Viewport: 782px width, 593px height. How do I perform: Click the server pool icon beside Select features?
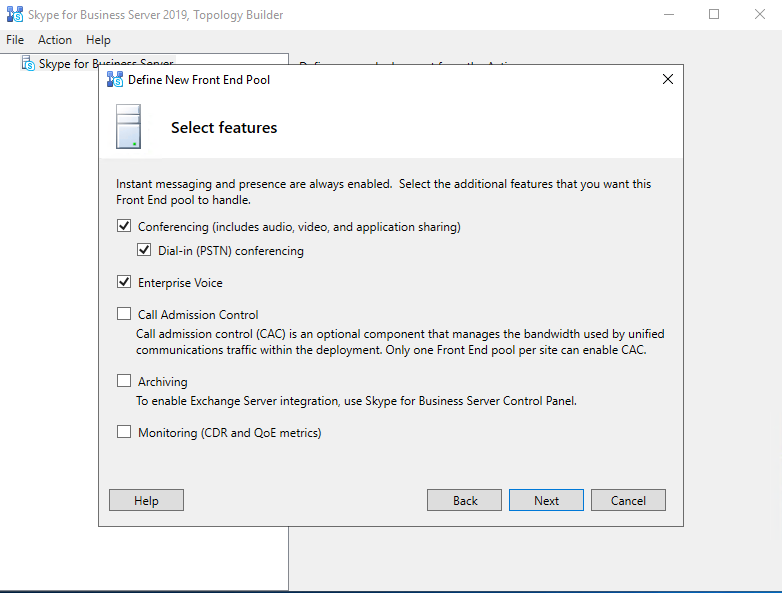tap(129, 127)
